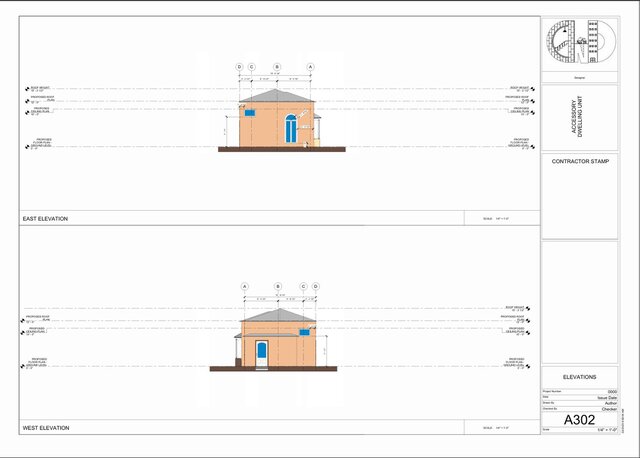Click the CONTRACTOR STAMP box label
Screen dimensions: 640x458
coord(580,161)
